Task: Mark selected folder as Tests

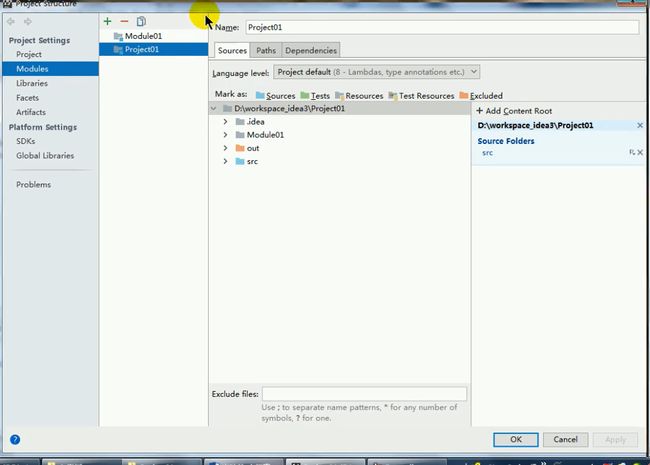Action: coord(315,96)
